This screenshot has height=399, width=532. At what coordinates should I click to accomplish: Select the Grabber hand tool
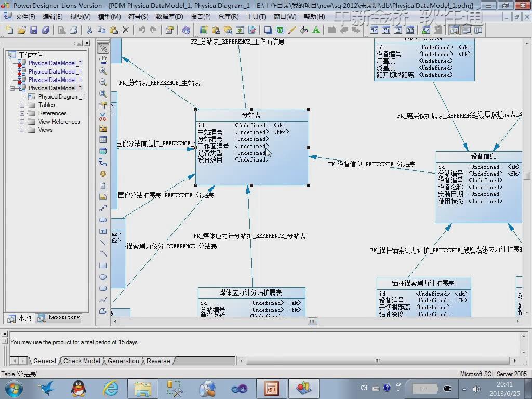tap(103, 60)
